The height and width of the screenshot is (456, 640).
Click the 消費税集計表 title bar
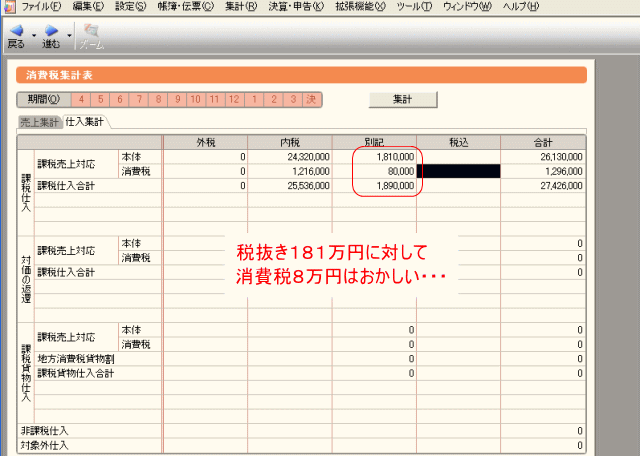click(x=301, y=75)
